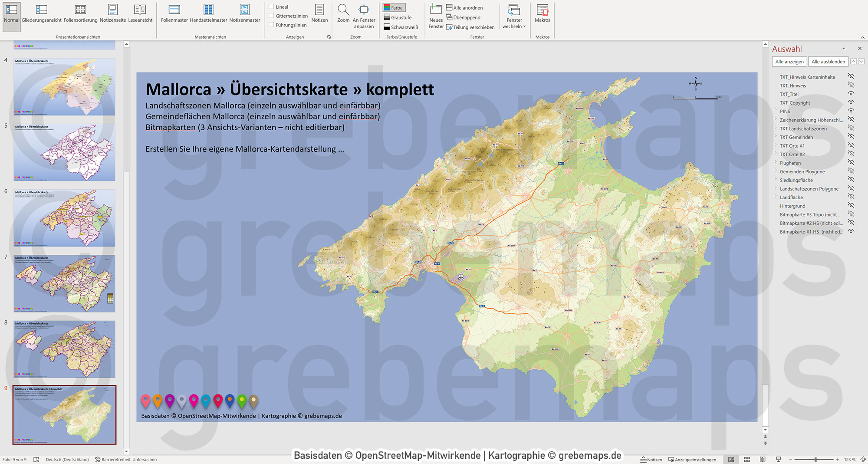The image size is (868, 464).
Task: Switch to Foliensortierung view
Action: pyautogui.click(x=80, y=13)
